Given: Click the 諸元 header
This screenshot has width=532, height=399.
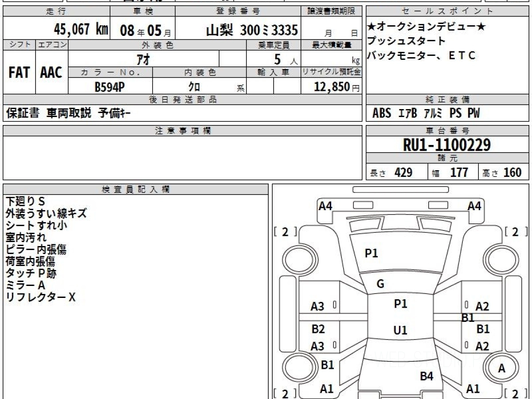Looking at the screenshot, I should point(447,158).
